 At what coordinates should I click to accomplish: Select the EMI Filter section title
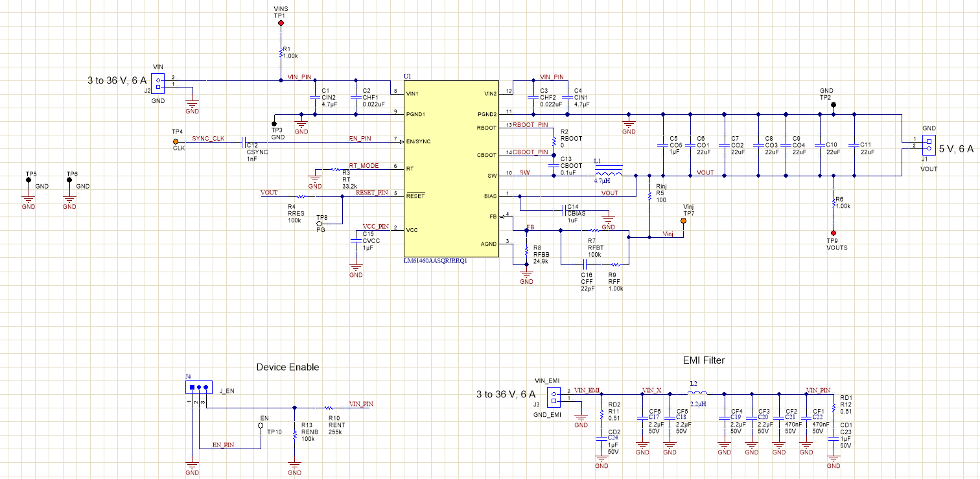click(x=705, y=360)
